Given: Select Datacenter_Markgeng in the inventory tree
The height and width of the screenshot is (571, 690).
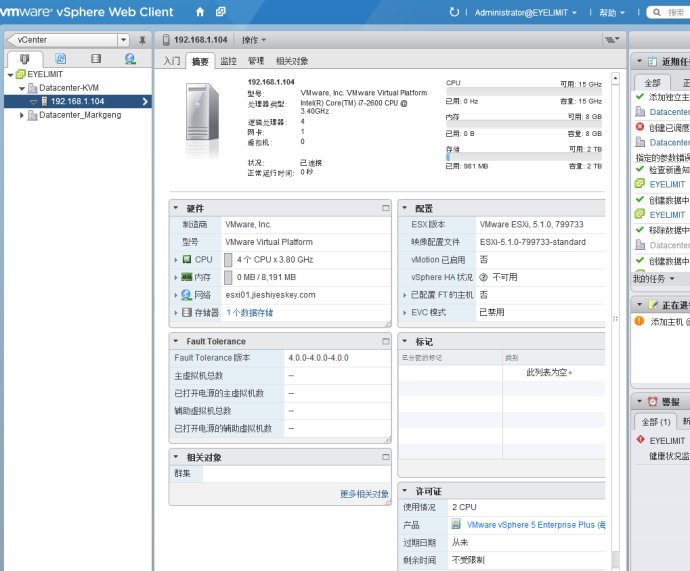Looking at the screenshot, I should point(80,115).
